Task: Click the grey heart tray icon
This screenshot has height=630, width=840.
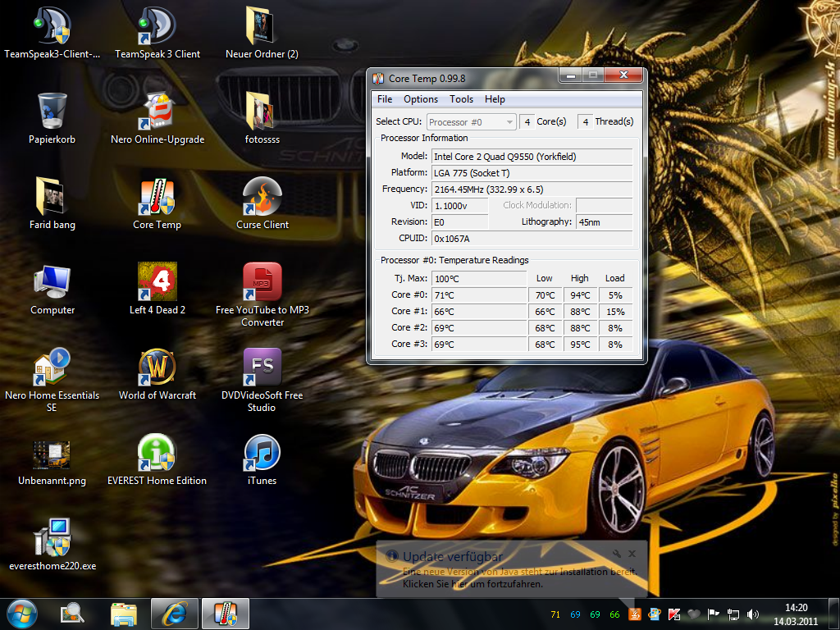Action: [694, 614]
